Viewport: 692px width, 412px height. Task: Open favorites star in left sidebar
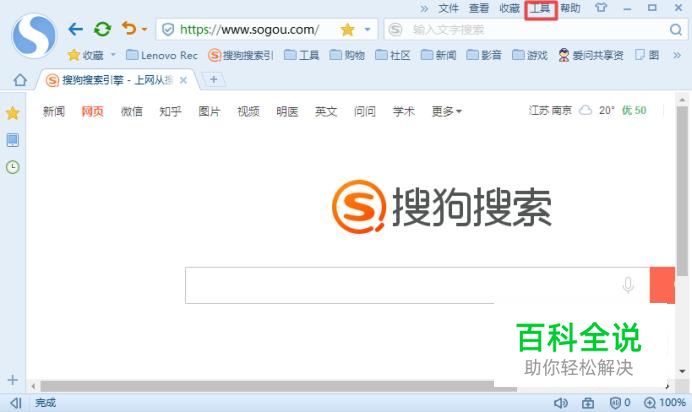click(12, 113)
